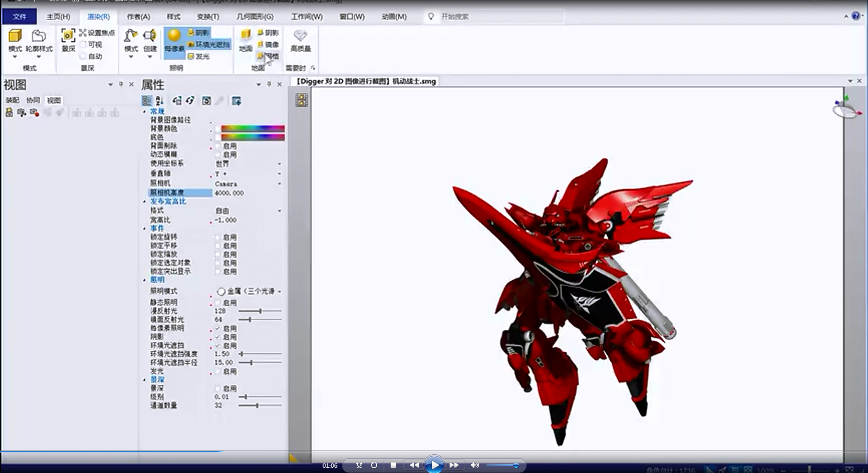Collapse the 景深 property section
The image size is (868, 473).
[144, 380]
